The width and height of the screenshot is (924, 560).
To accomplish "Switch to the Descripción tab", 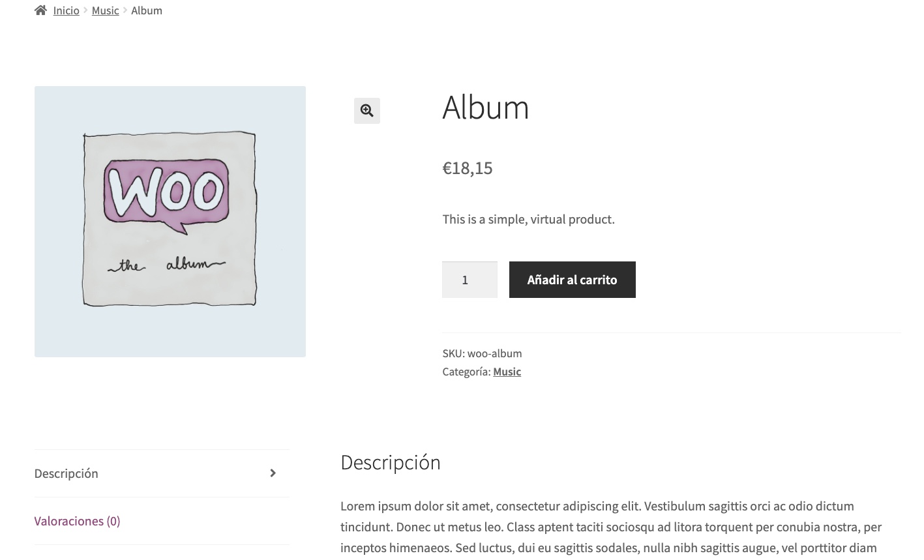I will point(67,473).
